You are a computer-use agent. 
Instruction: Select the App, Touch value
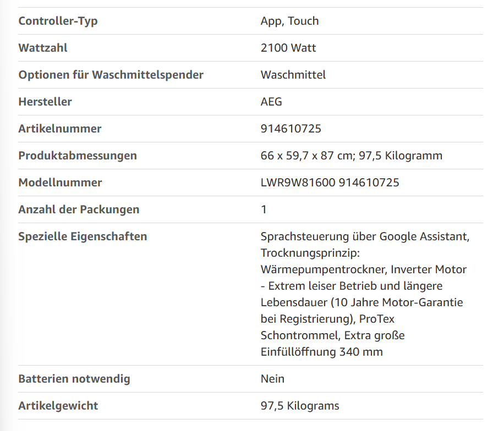tap(289, 21)
